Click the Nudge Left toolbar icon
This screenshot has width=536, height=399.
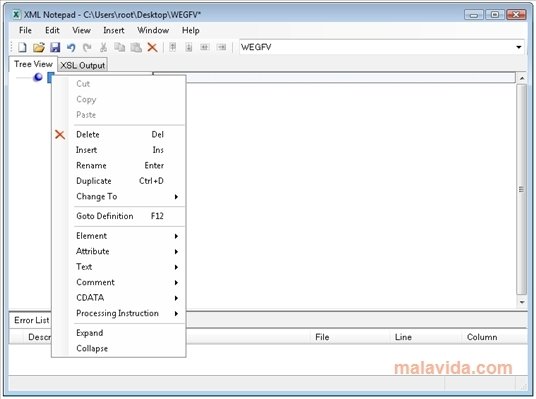[x=205, y=47]
